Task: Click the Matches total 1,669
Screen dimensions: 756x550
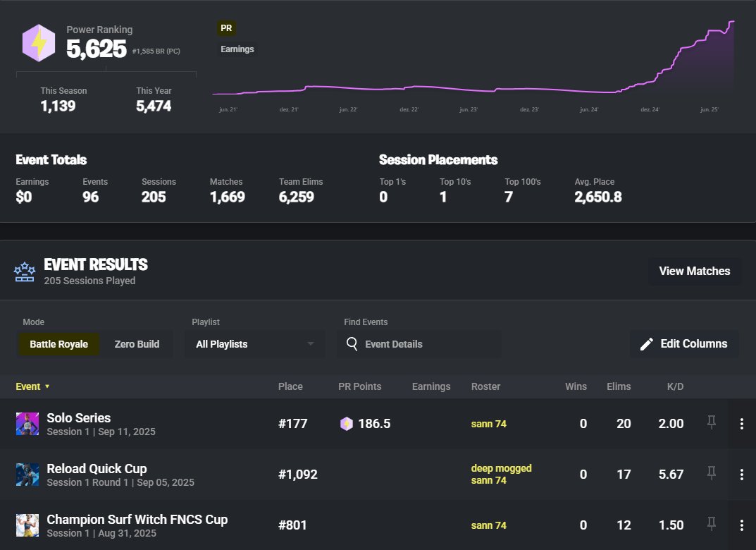Action: click(x=227, y=197)
